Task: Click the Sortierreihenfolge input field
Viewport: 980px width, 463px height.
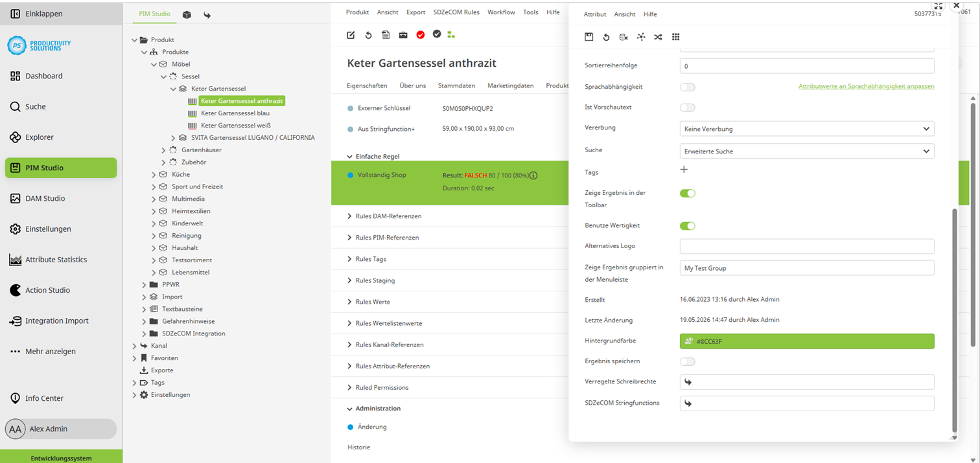Action: [x=807, y=66]
